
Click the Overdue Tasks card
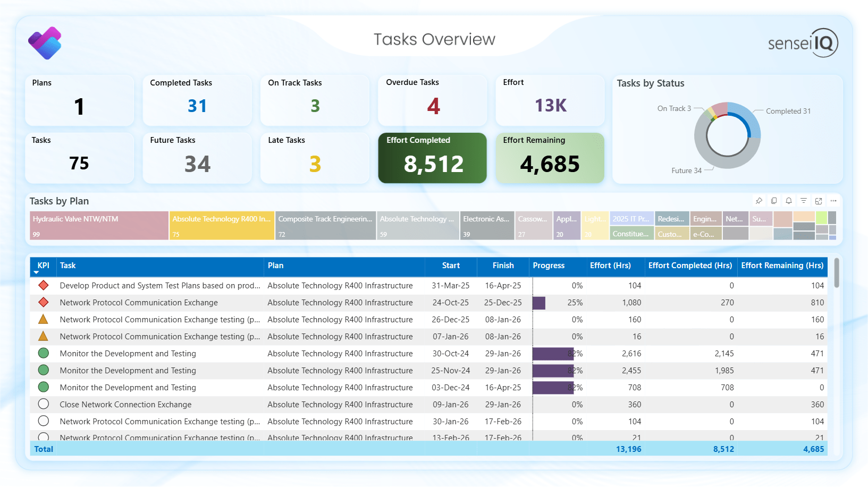pyautogui.click(x=432, y=100)
